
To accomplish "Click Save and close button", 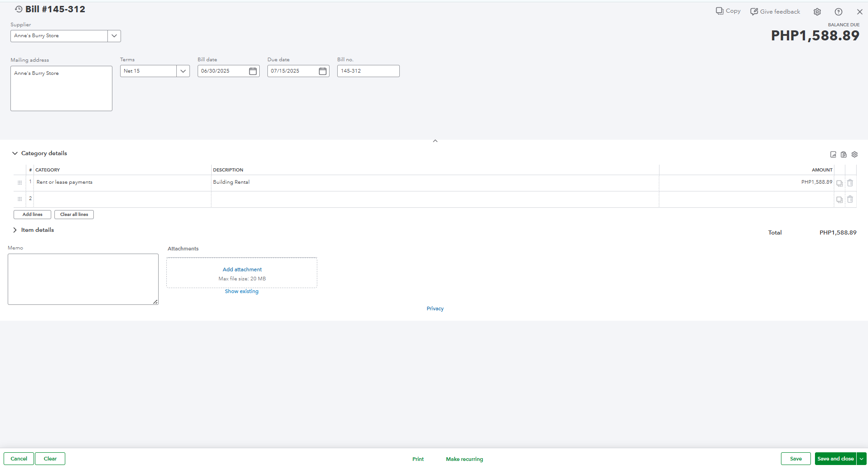I will tap(835, 459).
